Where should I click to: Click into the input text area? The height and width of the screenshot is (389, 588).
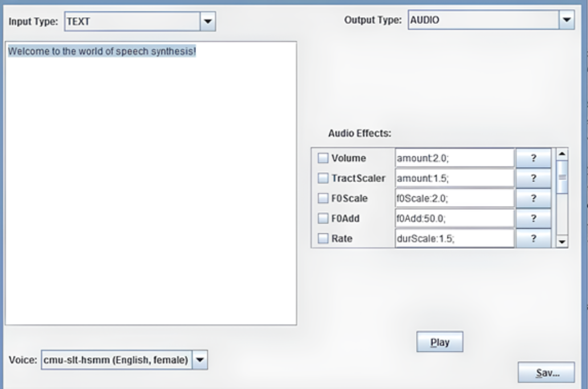(151, 183)
